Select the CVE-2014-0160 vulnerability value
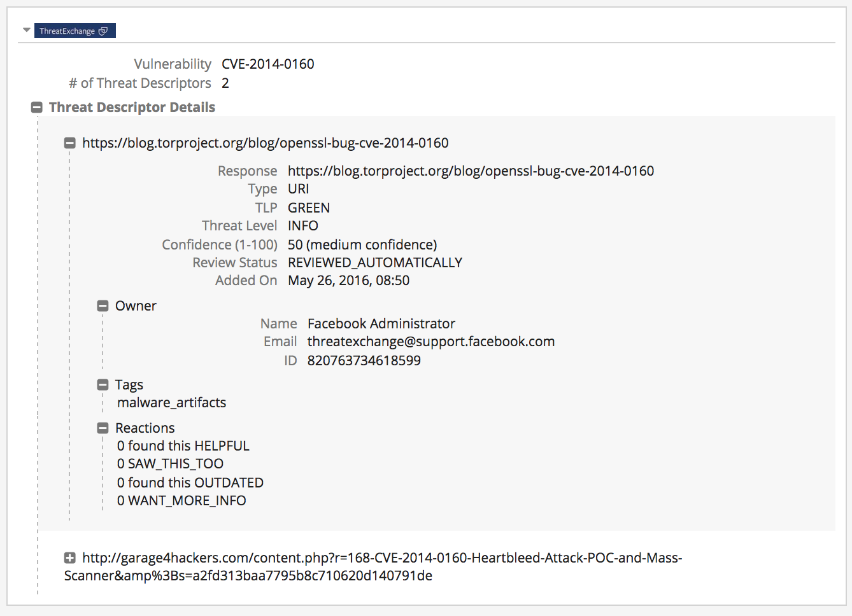The height and width of the screenshot is (616, 852). coord(267,64)
